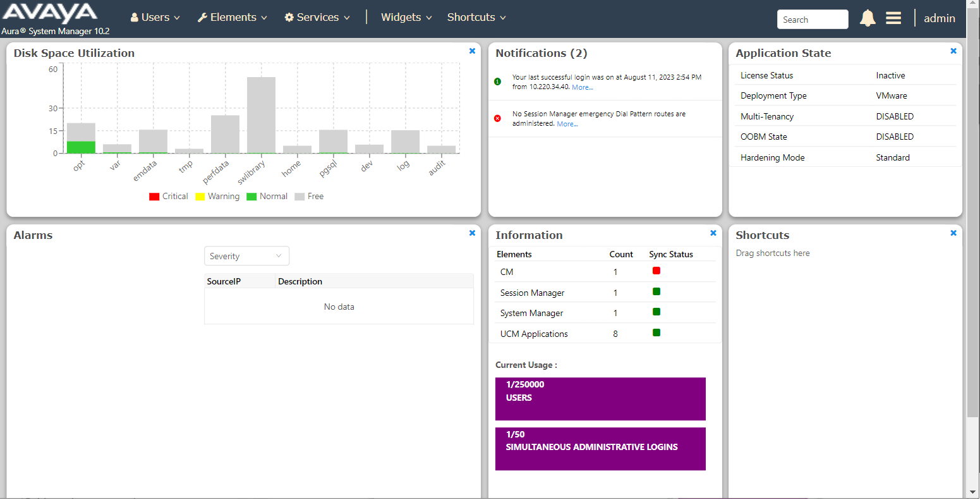Click the Current Usage label
Screen dimensions: 980x500
(x=526, y=365)
